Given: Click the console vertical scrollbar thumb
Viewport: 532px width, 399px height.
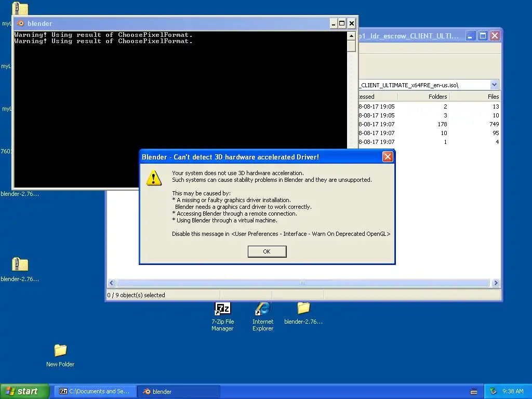Looking at the screenshot, I should tap(352, 46).
